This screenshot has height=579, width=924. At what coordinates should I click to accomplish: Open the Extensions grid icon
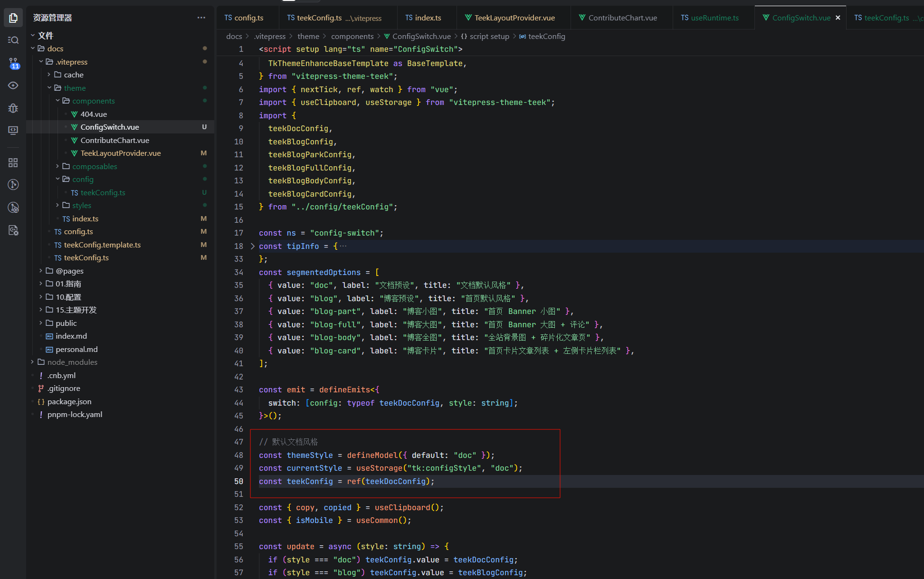(x=13, y=163)
